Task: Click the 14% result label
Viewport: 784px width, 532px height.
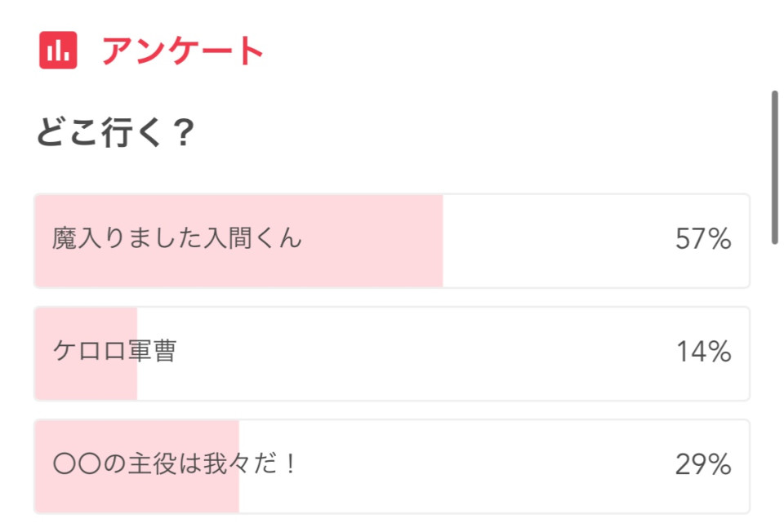Action: point(702,352)
